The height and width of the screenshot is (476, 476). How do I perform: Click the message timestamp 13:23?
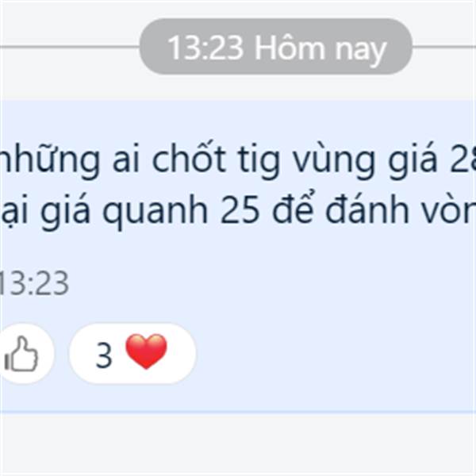(34, 283)
